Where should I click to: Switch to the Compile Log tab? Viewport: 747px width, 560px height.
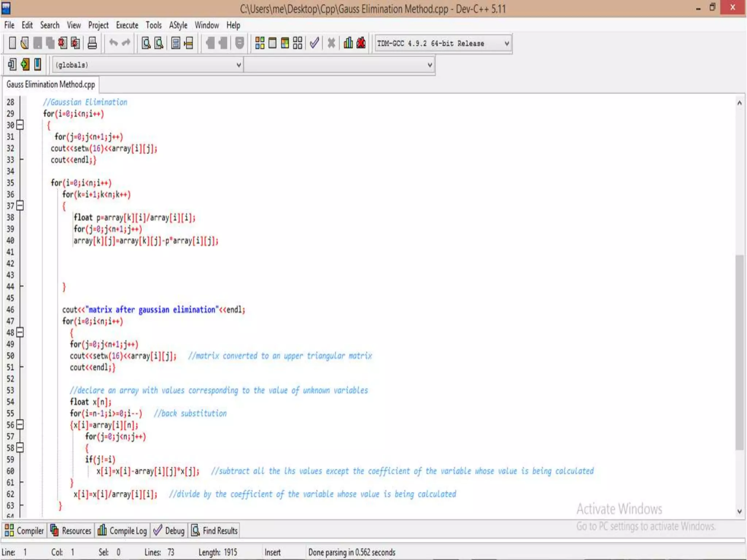[x=122, y=530]
